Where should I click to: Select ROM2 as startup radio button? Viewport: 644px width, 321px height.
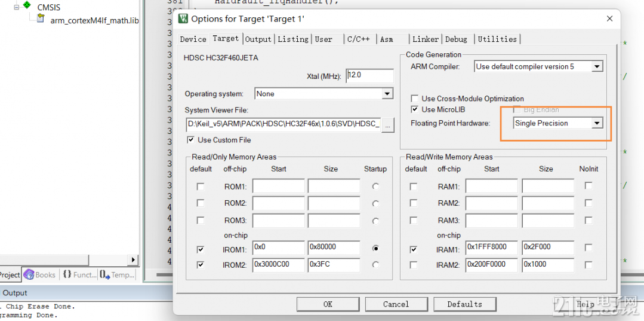375,203
